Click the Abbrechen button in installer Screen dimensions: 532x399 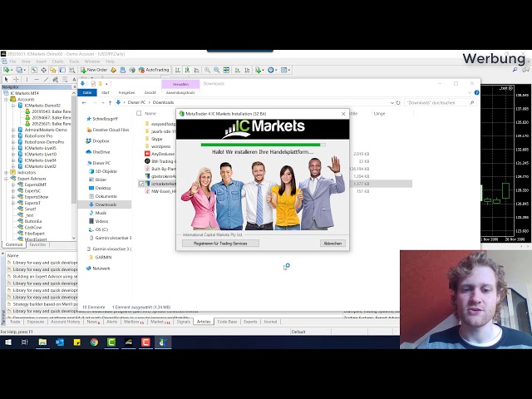pos(332,244)
